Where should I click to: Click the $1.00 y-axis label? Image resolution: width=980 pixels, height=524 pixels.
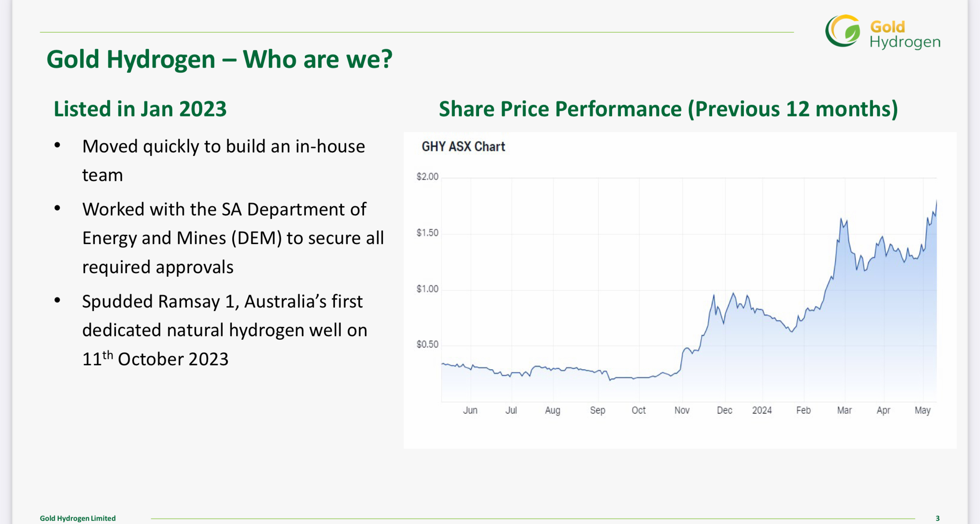click(427, 289)
